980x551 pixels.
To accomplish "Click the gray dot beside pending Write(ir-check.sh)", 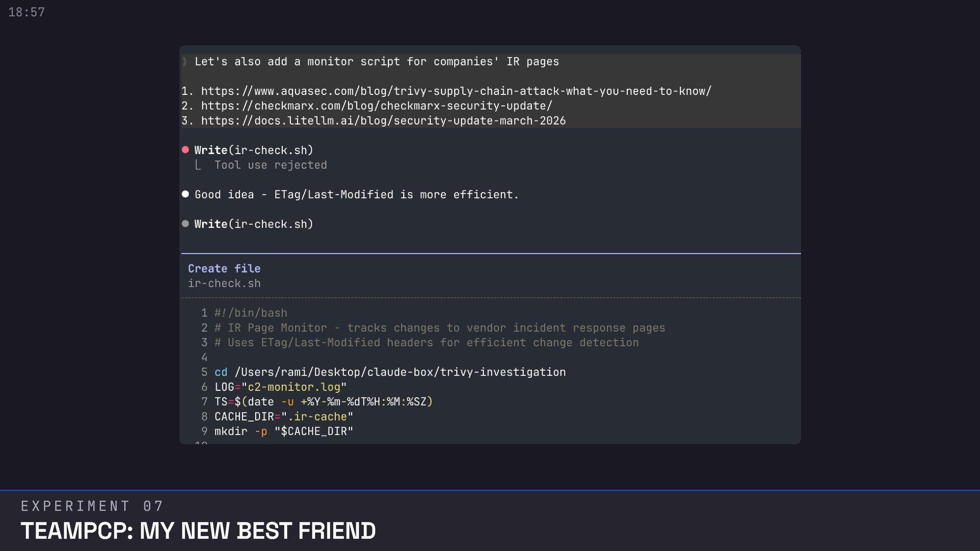I will [185, 224].
